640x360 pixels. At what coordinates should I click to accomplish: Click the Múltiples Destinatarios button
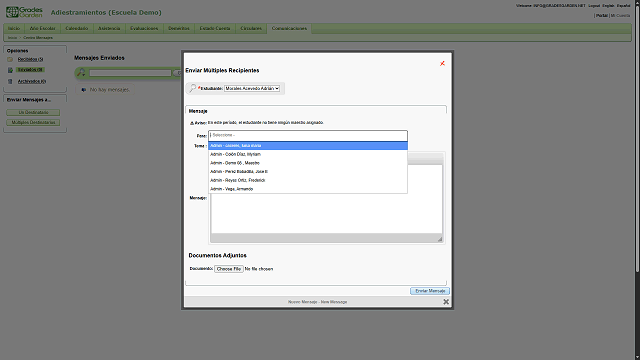click(x=33, y=122)
